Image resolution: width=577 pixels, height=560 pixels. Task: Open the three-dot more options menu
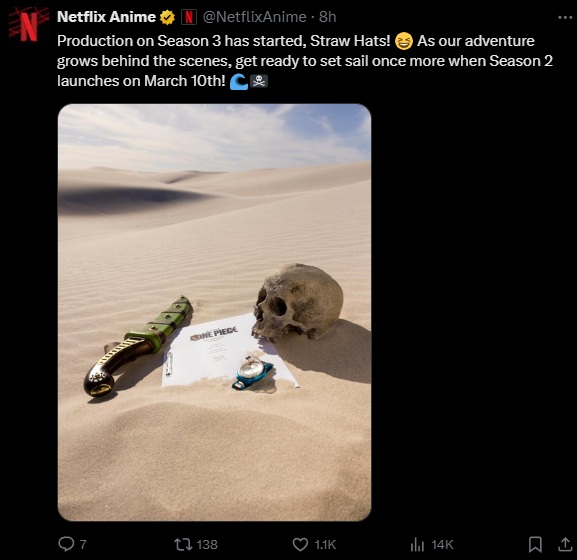pos(565,17)
